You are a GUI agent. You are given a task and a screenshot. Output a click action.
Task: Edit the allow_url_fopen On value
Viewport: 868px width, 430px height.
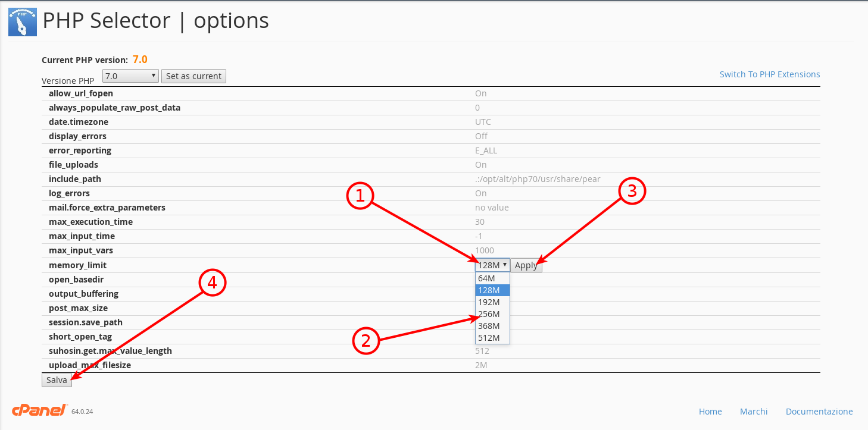pos(481,93)
